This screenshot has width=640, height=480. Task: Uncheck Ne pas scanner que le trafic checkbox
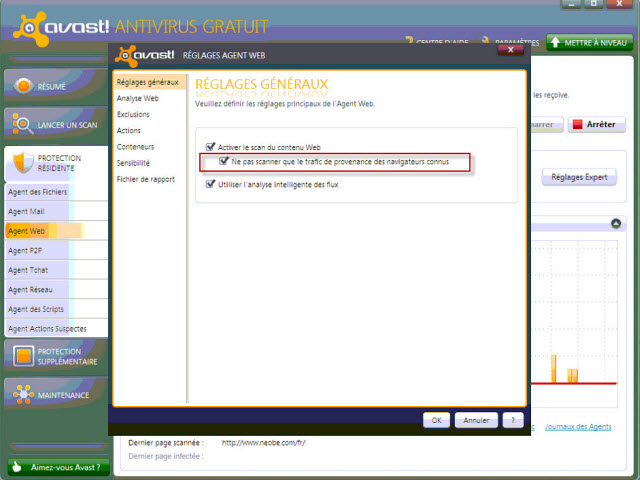coord(224,161)
